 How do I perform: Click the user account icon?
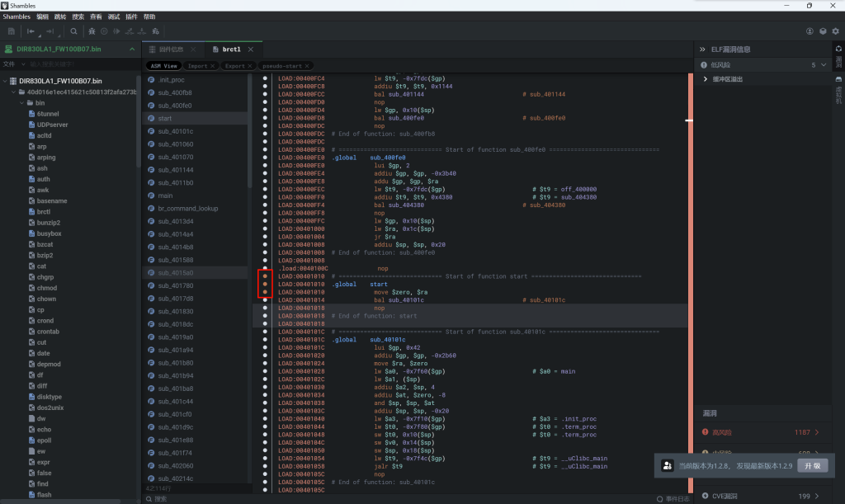[x=810, y=31]
